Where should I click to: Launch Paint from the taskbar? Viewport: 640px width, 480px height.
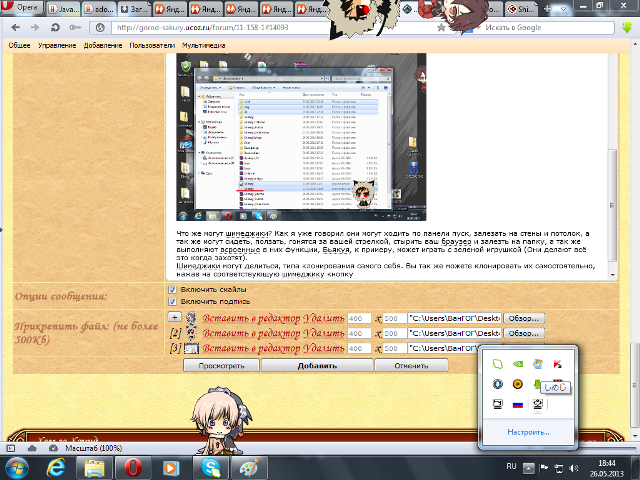(250, 467)
